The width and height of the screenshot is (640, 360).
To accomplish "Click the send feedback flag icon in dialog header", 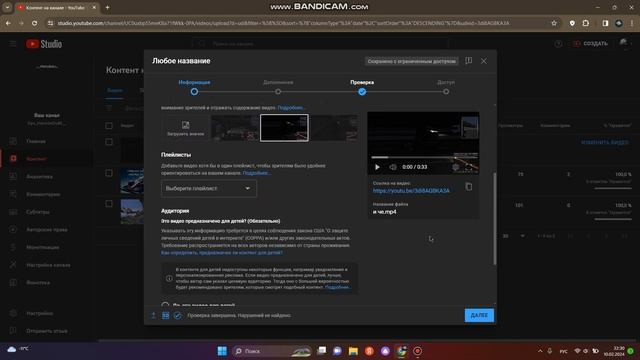I will 469,61.
